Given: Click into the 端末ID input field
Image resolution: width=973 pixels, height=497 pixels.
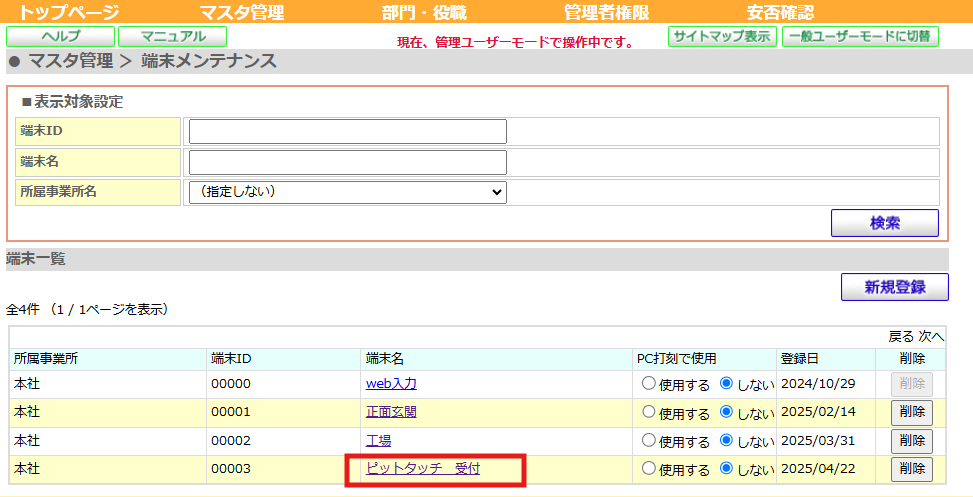Looking at the screenshot, I should [347, 131].
